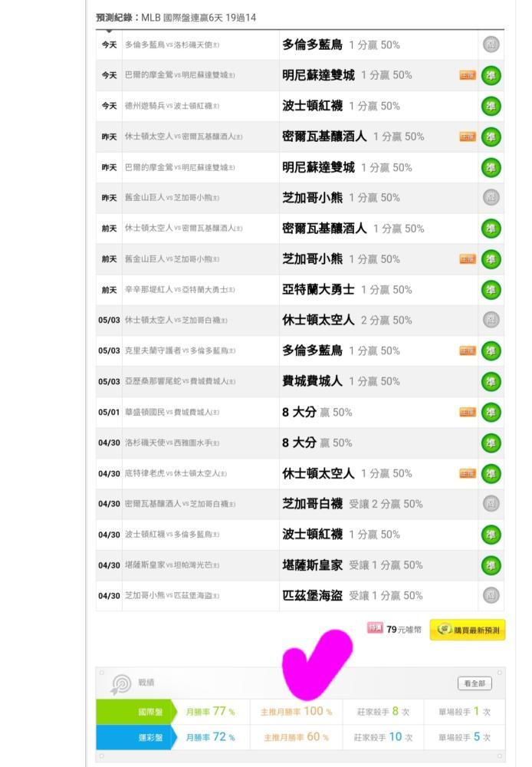Click grey result icon in today's 多倫多藍鳥 row

[x=491, y=44]
